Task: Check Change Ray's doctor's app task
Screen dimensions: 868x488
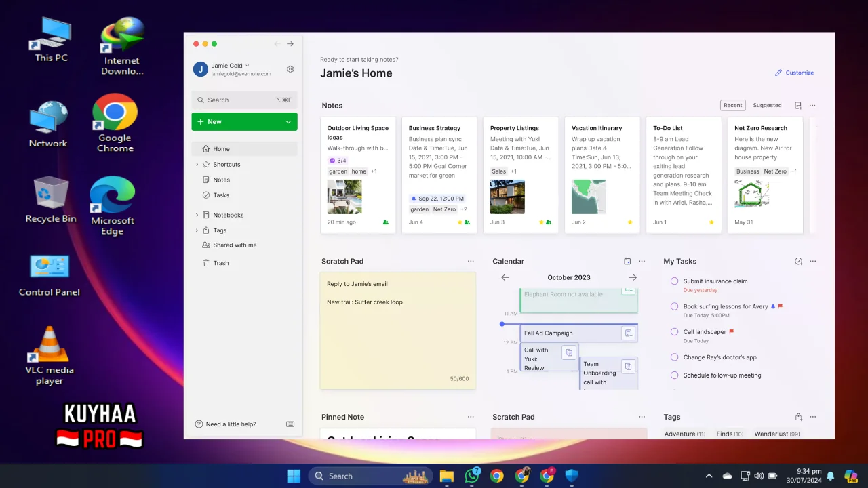Action: [674, 357]
